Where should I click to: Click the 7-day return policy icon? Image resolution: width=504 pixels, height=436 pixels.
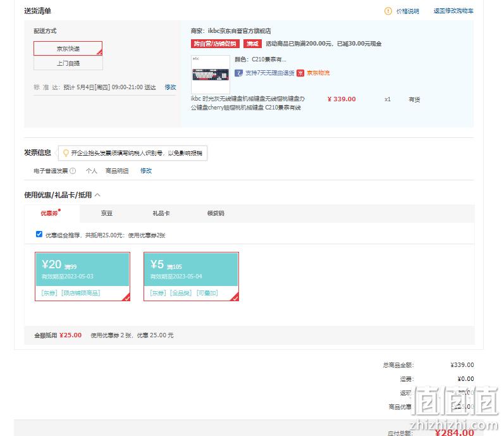click(x=238, y=73)
